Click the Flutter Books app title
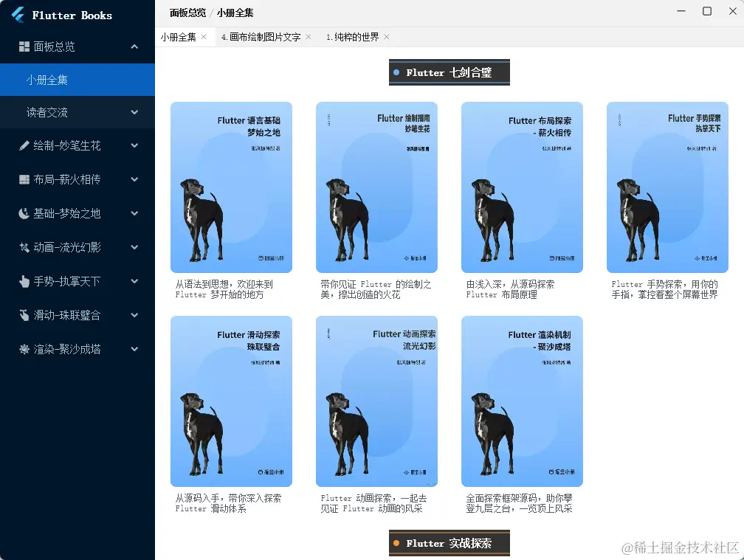This screenshot has height=560, width=744. [72, 15]
